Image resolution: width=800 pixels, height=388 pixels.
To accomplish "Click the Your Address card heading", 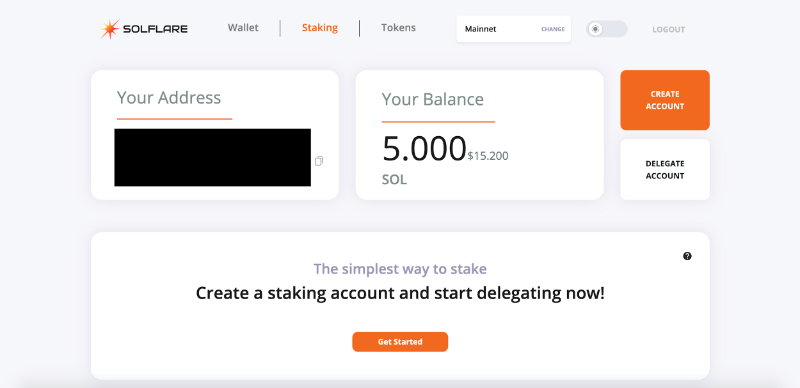I will click(x=169, y=98).
